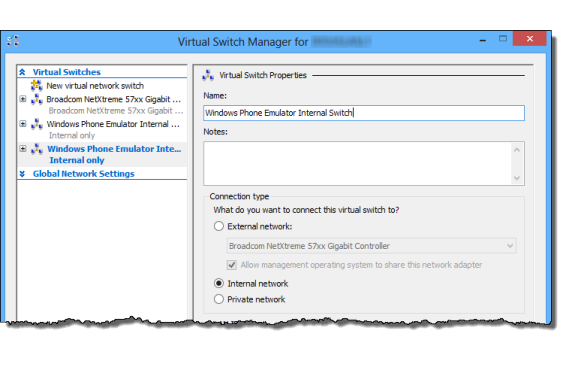Select the Private network radio button
563x366 pixels.
click(219, 299)
